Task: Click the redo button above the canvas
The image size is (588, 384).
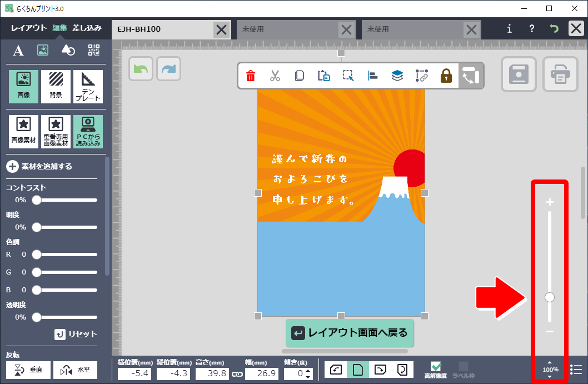Action: [169, 68]
